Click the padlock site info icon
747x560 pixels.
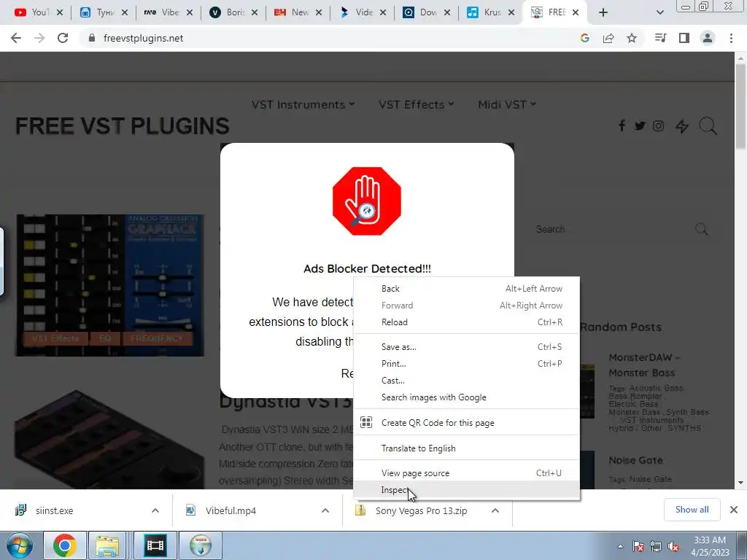pyautogui.click(x=92, y=38)
